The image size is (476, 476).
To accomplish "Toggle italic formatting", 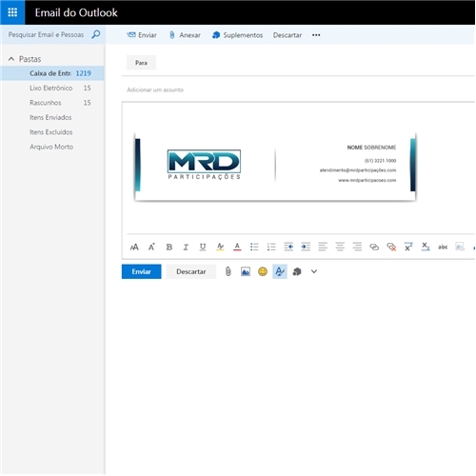I will pos(186,247).
